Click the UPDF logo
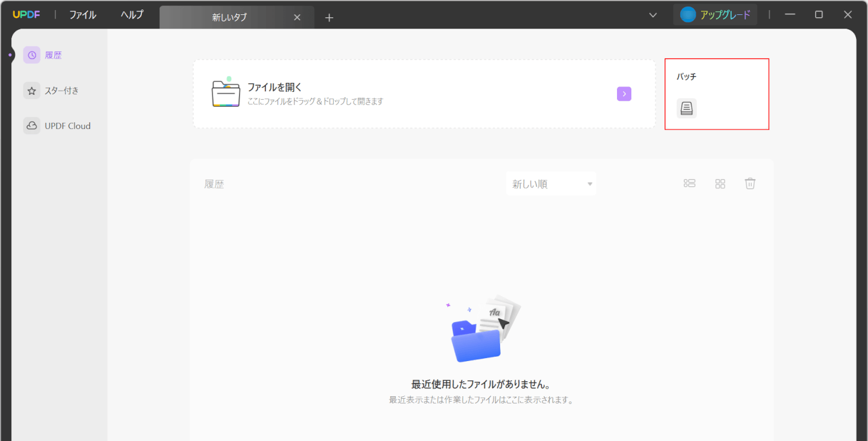Viewport: 868px width, 441px height. tap(26, 15)
